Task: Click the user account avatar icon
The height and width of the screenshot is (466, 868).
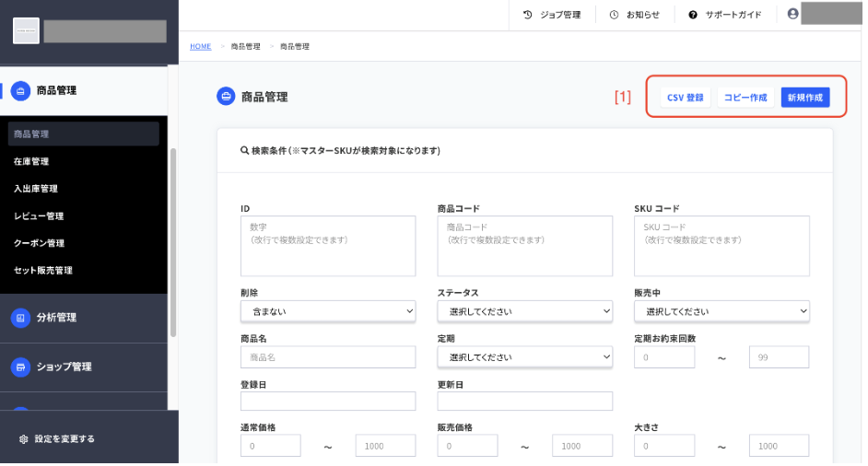Action: pyautogui.click(x=792, y=14)
